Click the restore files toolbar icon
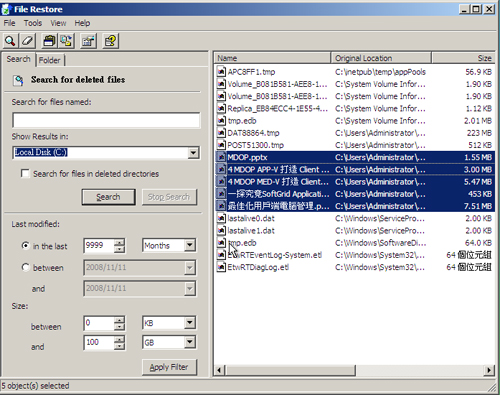The image size is (500, 395). tap(66, 41)
